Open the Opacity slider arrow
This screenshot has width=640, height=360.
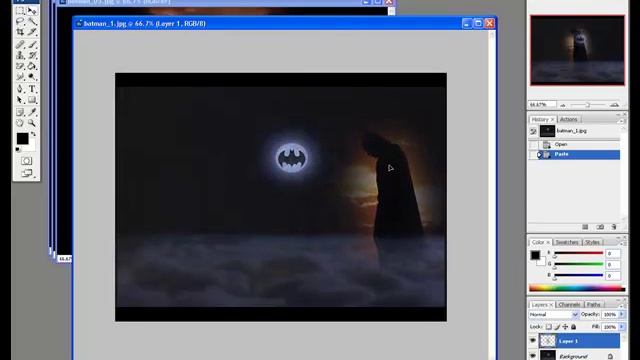tap(622, 314)
